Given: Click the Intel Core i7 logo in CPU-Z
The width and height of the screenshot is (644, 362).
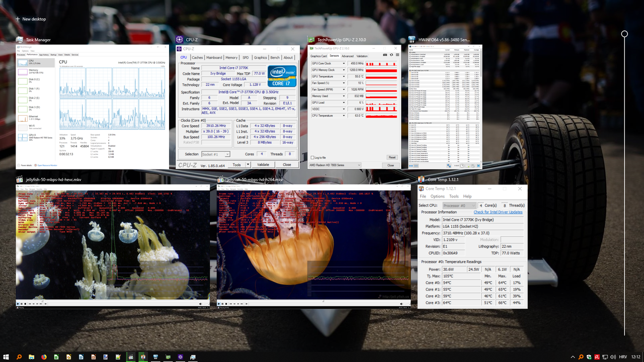Looking at the screenshot, I should click(282, 75).
